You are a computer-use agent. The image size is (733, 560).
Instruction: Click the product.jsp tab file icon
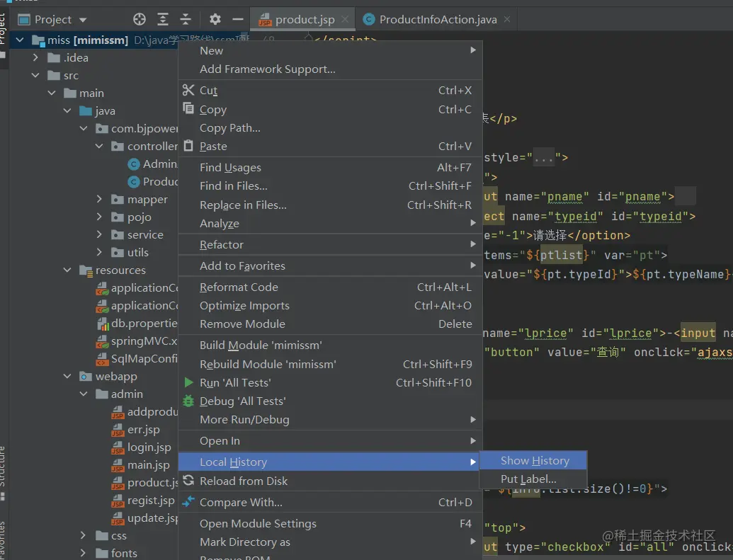[265, 20]
